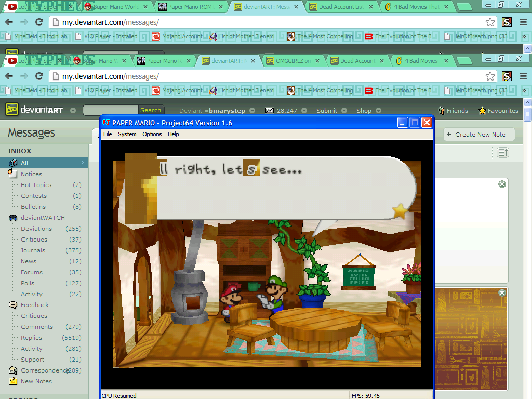Expand the Submit dropdown arrow
The width and height of the screenshot is (532, 399).
344,111
